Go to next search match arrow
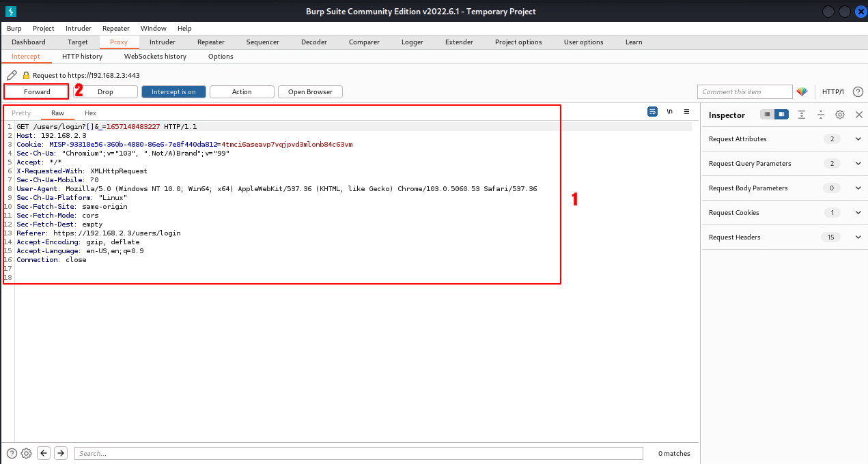868x464 pixels. pos(61,453)
